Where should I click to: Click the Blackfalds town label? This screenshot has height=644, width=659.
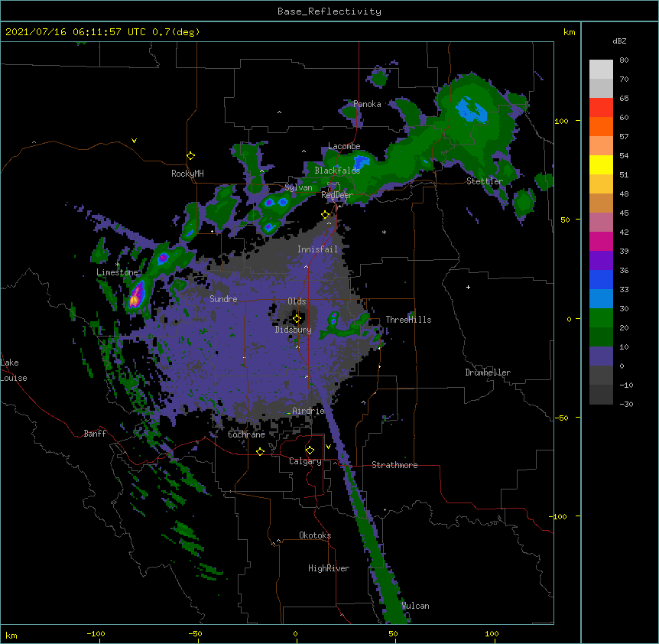tap(337, 171)
